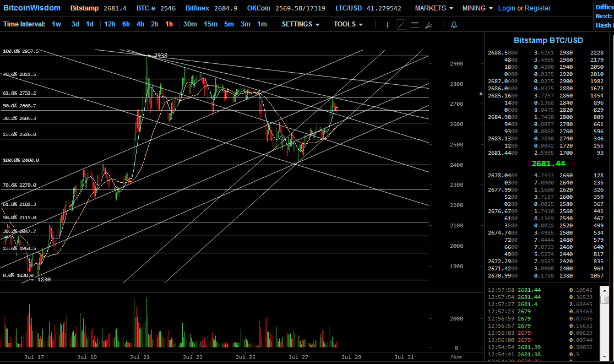Expand the MINING menu
This screenshot has width=614, height=364.
pos(477,8)
